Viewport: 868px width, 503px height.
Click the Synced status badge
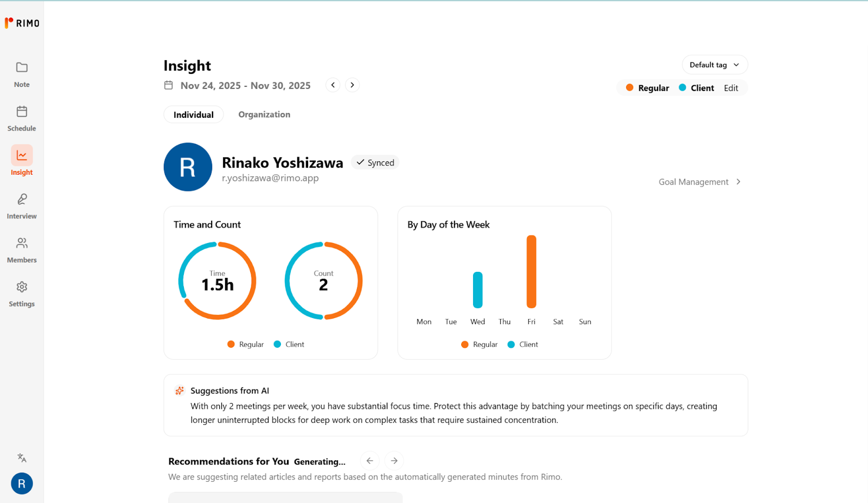(375, 163)
